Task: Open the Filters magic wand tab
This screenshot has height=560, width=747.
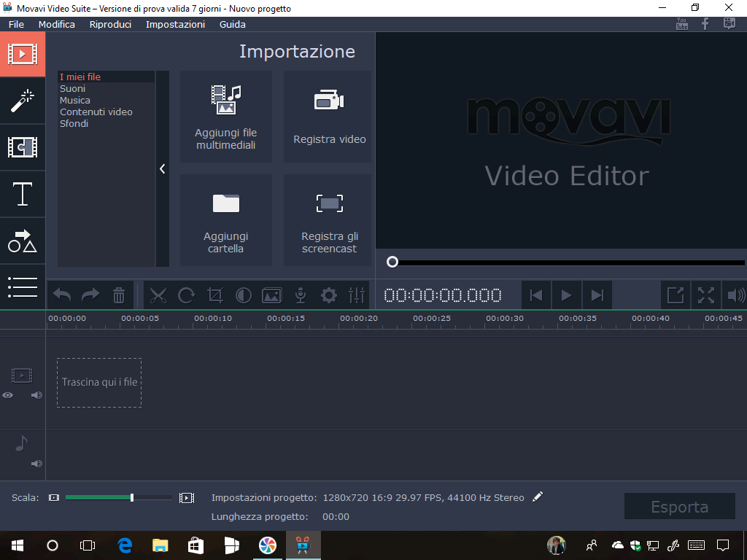Action: coord(23,101)
